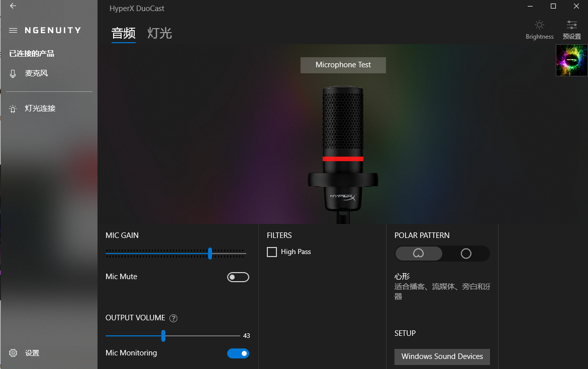
Task: Open the Brightness control
Action: (x=539, y=30)
